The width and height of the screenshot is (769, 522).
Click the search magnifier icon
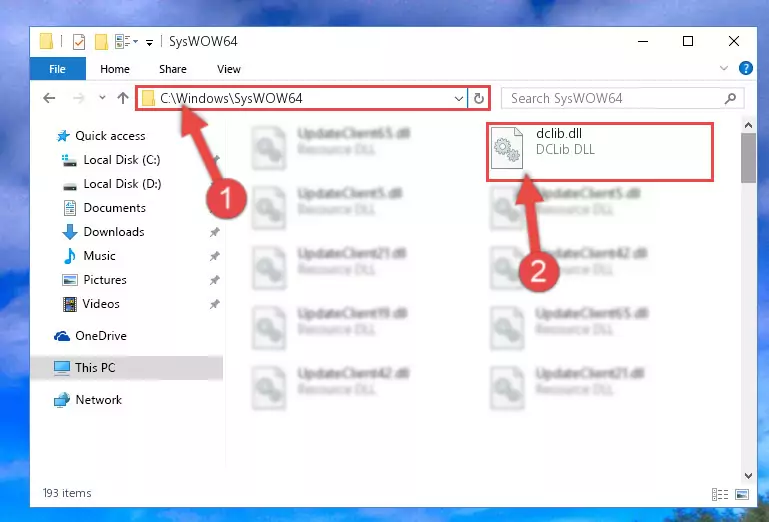tap(730, 98)
